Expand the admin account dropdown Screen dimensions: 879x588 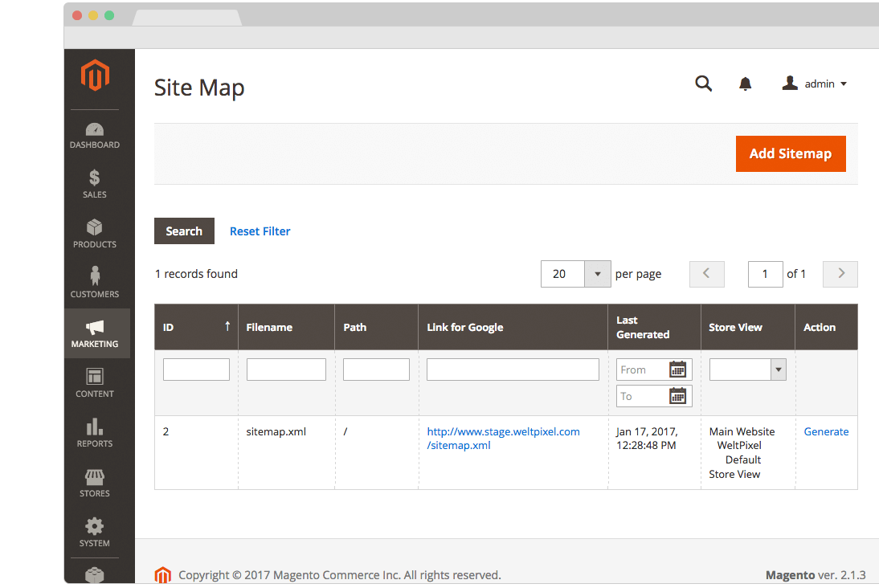click(x=815, y=84)
